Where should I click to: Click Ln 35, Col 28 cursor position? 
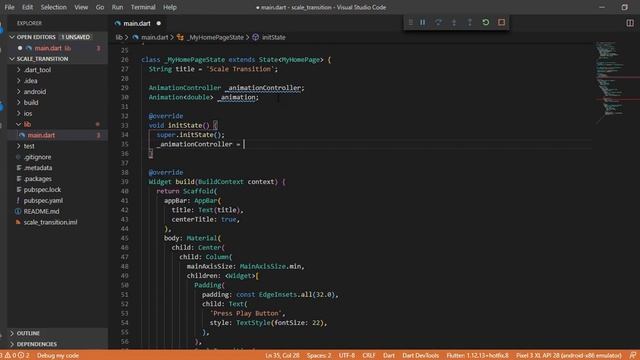282,356
